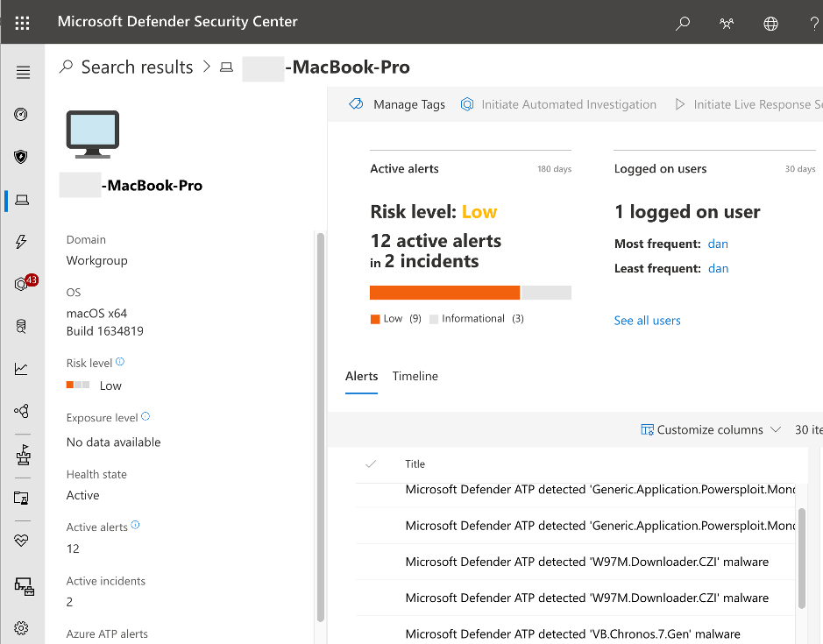This screenshot has height=644, width=823.
Task: Open the Dashboards gauge icon in sidebar
Action: tap(21, 114)
